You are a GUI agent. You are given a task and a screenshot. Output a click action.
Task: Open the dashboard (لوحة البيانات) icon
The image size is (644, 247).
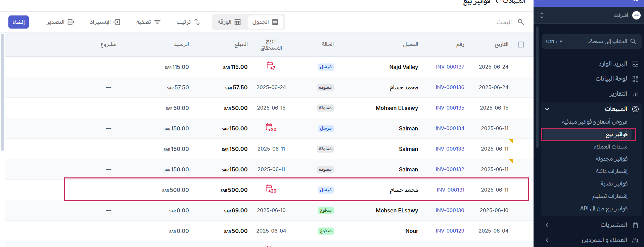(x=635, y=79)
